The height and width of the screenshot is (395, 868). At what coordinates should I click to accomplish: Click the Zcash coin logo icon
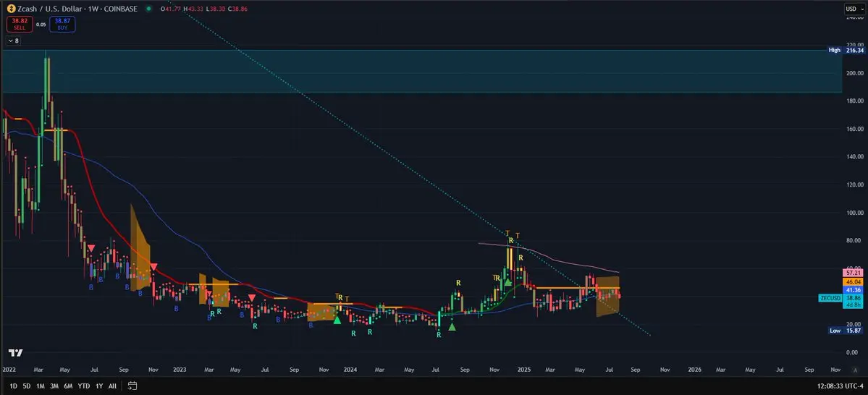[11, 8]
